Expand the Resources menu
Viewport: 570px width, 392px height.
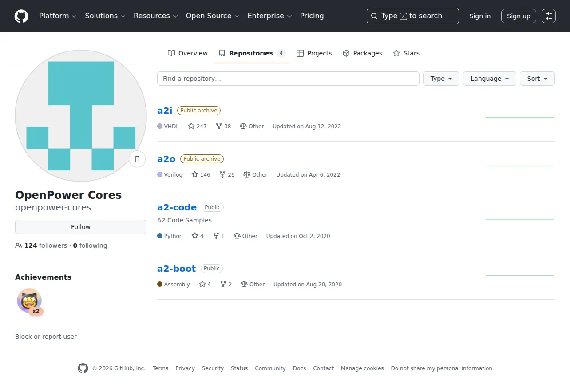(x=155, y=16)
